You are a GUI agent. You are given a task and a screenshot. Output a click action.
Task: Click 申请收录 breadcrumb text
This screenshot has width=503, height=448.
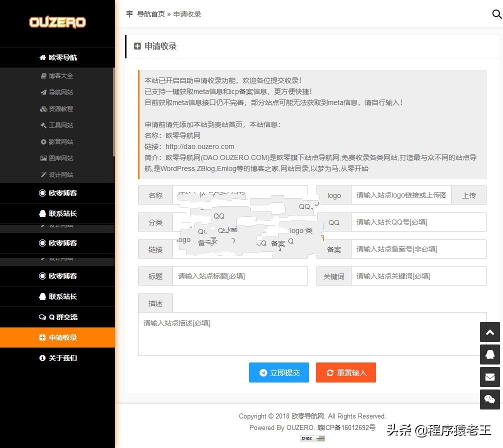coord(187,14)
